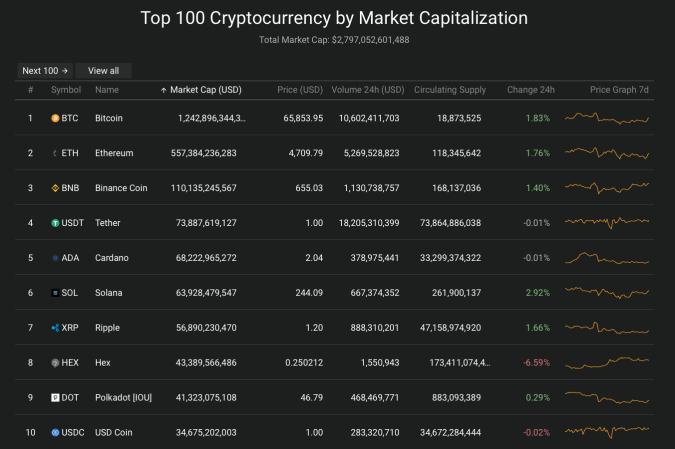Click the USD Coin USDC icon
675x449 pixels.
click(x=55, y=433)
